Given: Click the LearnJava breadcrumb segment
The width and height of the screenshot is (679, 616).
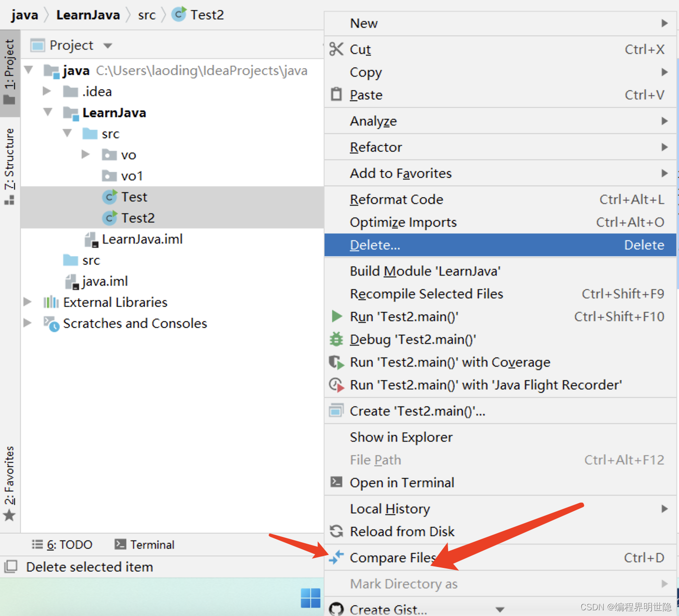Looking at the screenshot, I should coord(88,15).
